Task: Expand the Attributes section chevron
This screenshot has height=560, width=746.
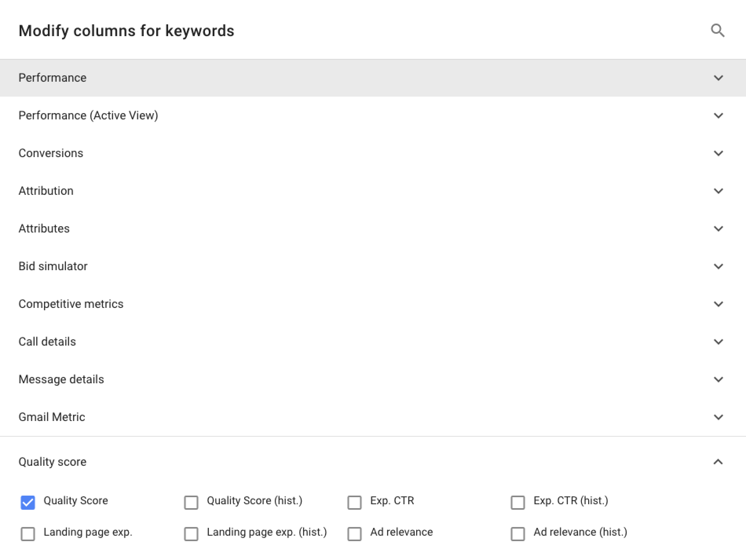Action: [x=718, y=229]
